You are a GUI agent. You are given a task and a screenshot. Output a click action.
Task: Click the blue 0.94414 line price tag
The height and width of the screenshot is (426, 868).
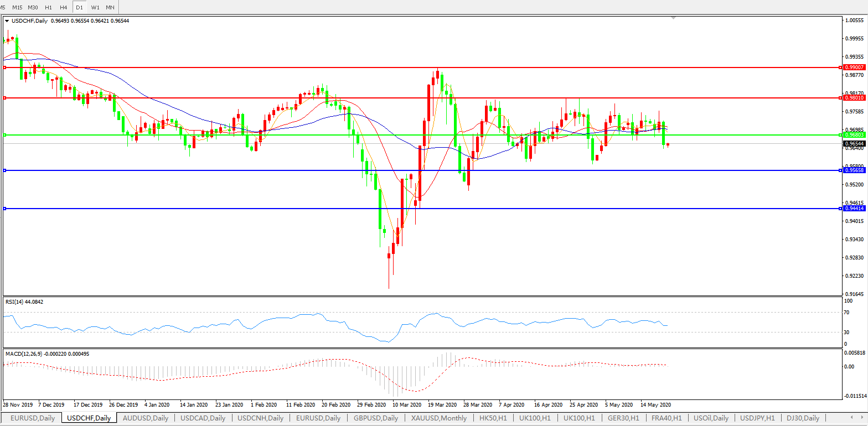(x=854, y=209)
